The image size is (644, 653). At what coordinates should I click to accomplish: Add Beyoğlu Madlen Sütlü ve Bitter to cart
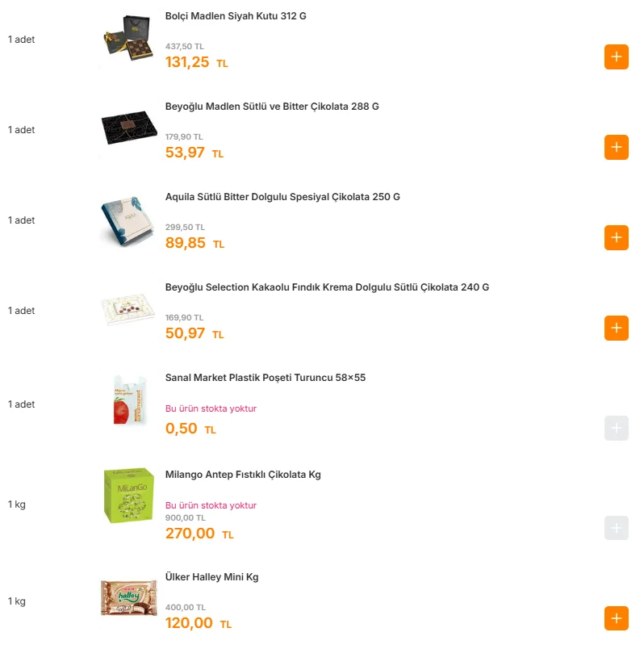pyautogui.click(x=616, y=148)
